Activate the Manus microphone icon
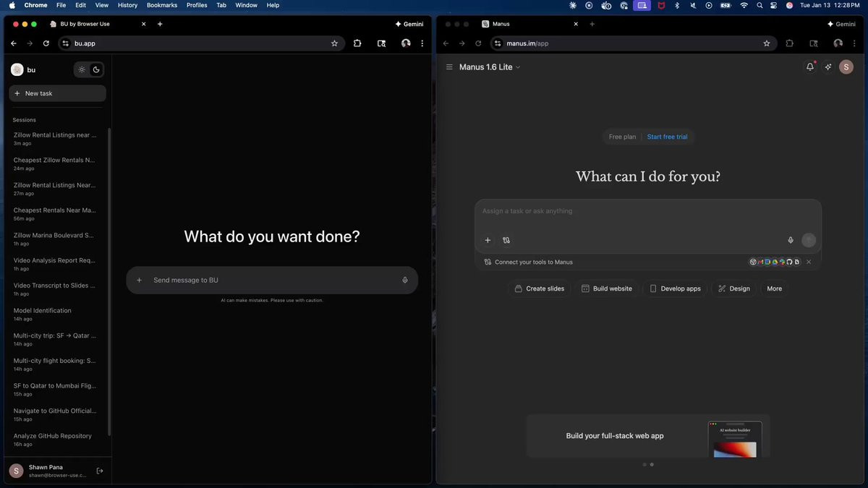868x488 pixels. [x=791, y=240]
